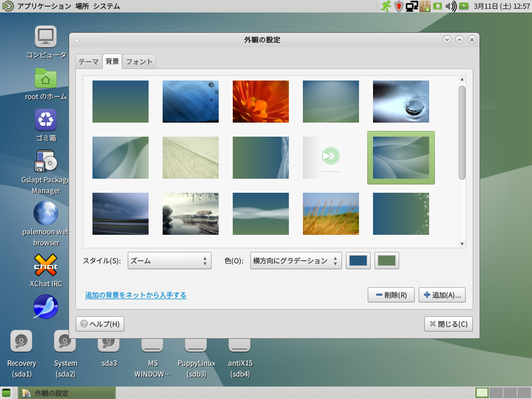Image resolution: width=532 pixels, height=399 pixels.
Task: Click the 追加(A)... button
Action: click(x=442, y=295)
